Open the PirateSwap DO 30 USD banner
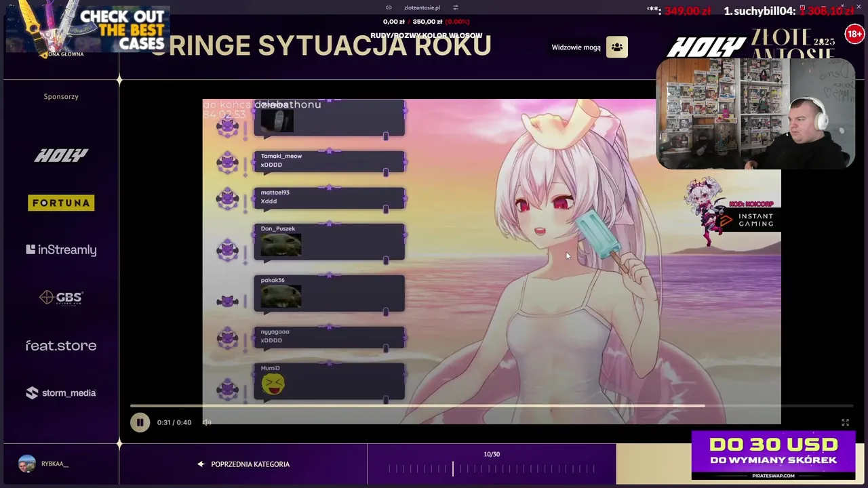This screenshot has width=868, height=488. click(x=774, y=455)
